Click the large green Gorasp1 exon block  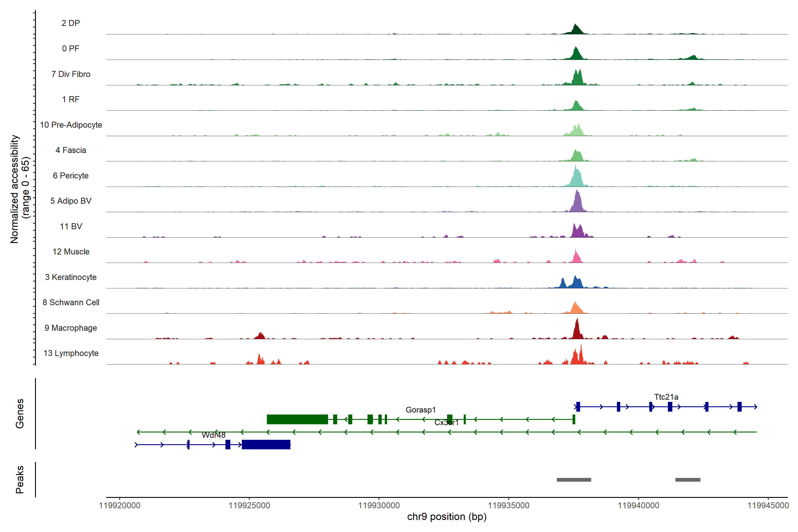point(297,419)
